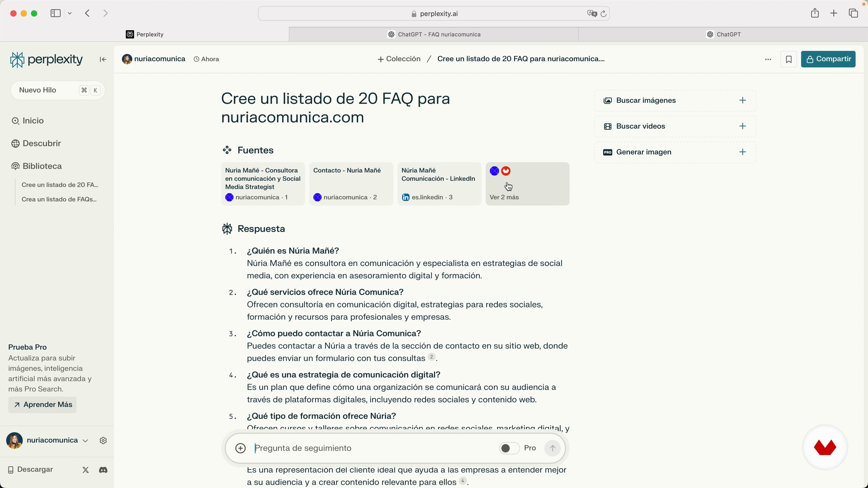Screen dimensions: 868x488
Task: Open LinkedIn source card
Action: point(439,184)
